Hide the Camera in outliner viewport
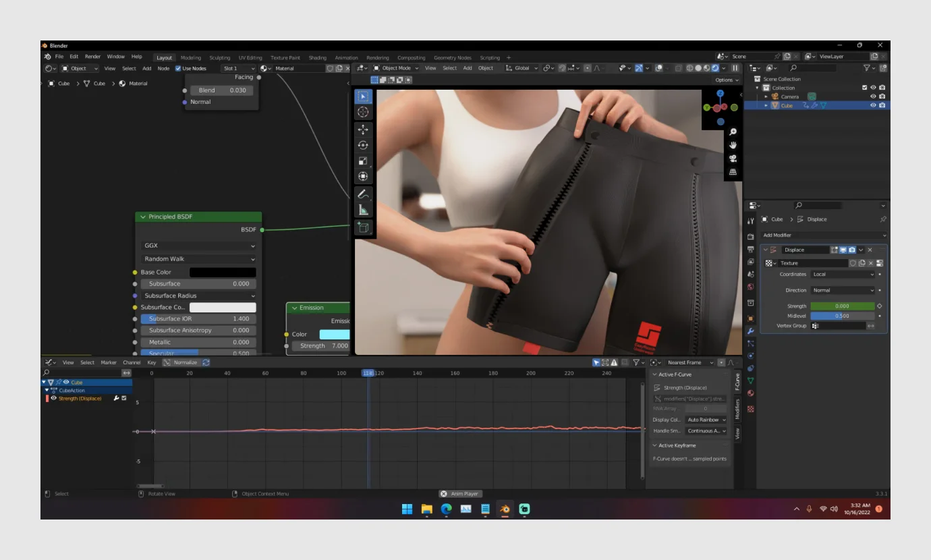This screenshot has height=560, width=931. [873, 96]
